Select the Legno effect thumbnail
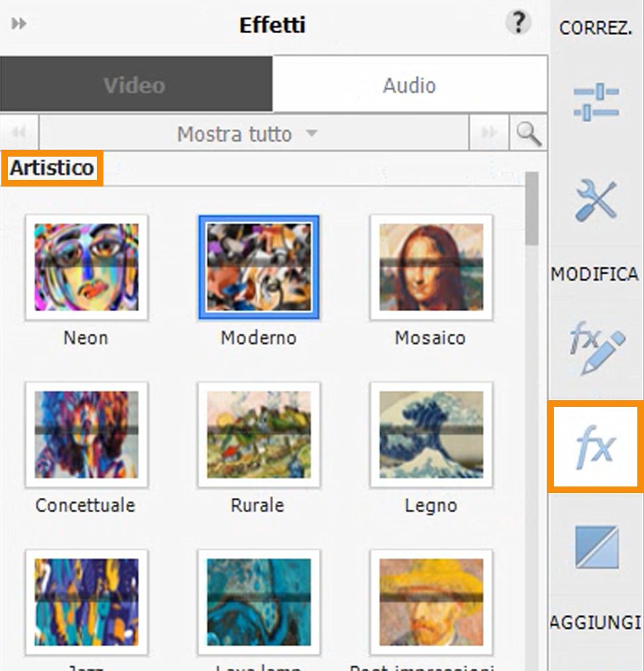This screenshot has height=671, width=644. click(x=431, y=434)
